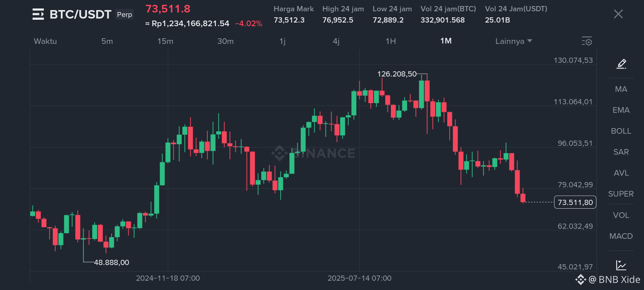Screen dimensions: 644x290
Task: Close the chart with the X icon
Action: pos(618,14)
